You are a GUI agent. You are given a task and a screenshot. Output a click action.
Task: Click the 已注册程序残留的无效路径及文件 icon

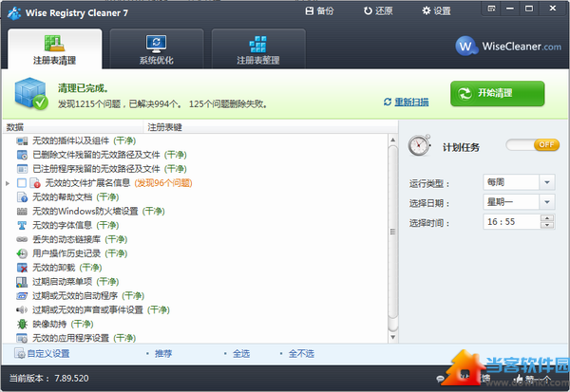(x=22, y=169)
